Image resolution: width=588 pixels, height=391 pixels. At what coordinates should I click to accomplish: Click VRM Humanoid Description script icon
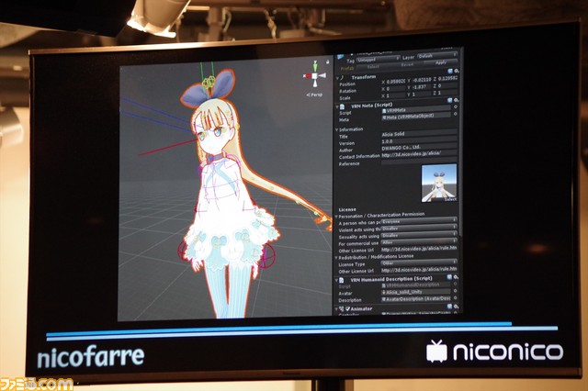point(342,280)
